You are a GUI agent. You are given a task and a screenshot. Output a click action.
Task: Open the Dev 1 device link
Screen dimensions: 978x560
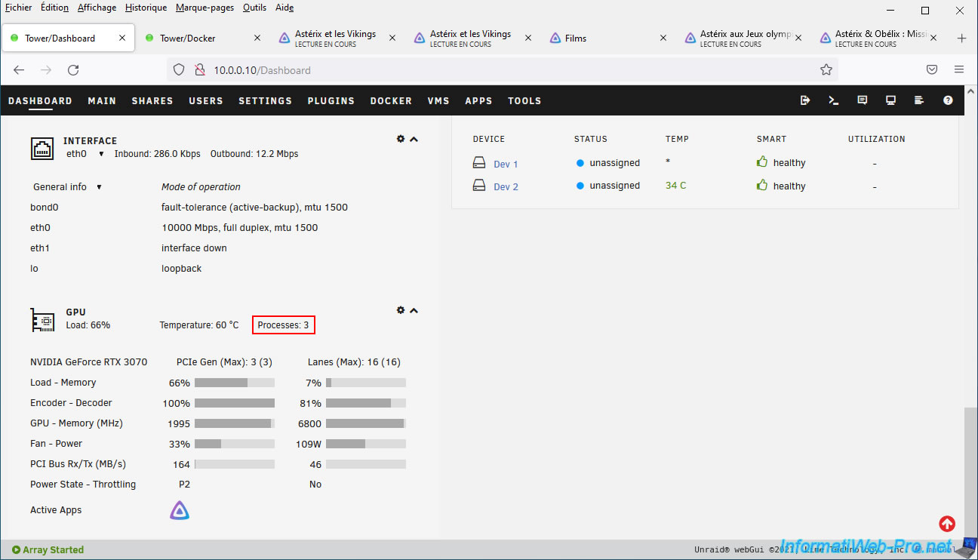click(x=506, y=164)
